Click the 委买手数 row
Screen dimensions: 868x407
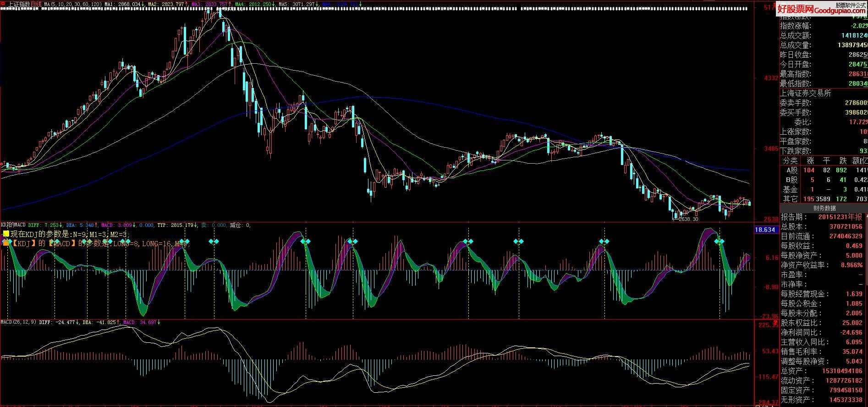click(x=824, y=113)
